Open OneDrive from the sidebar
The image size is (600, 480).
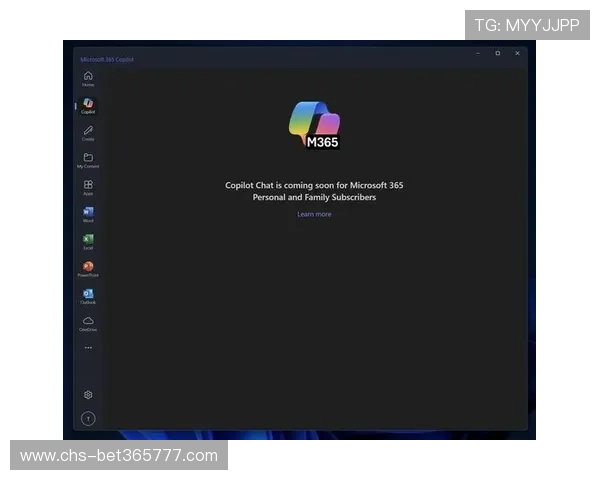[x=88, y=322]
